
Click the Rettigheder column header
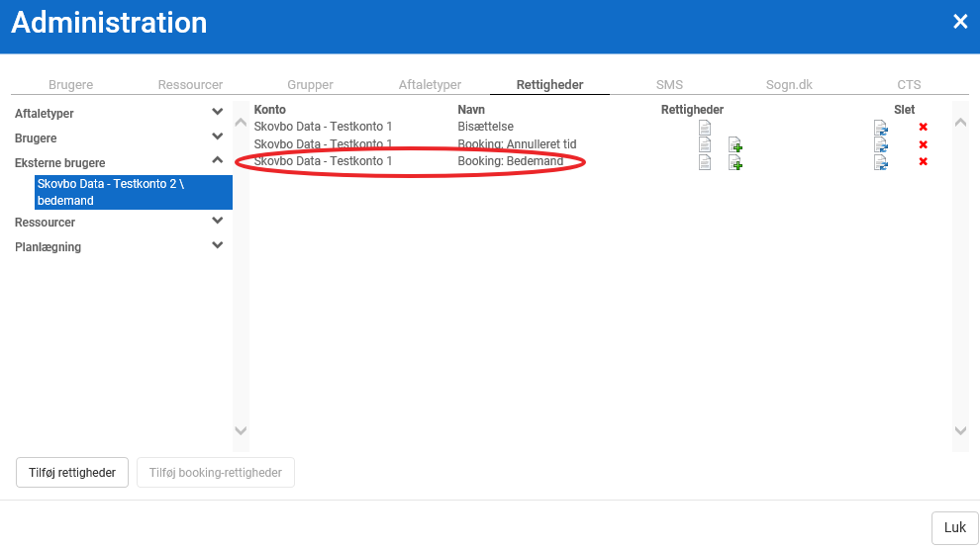tap(692, 109)
